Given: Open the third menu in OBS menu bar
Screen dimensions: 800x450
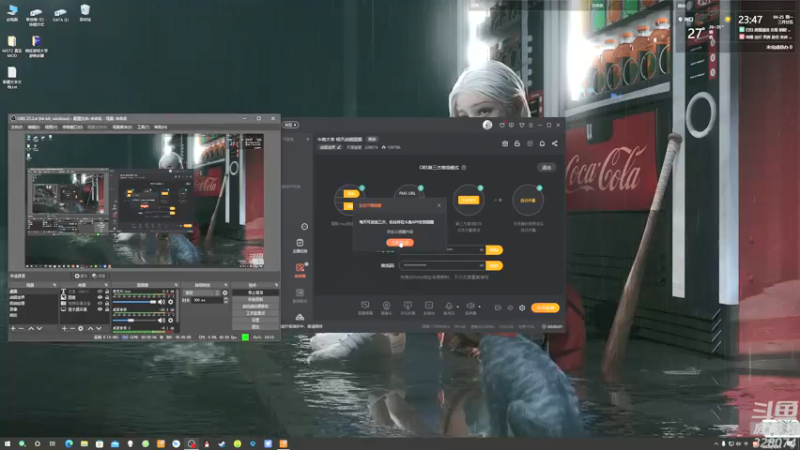Looking at the screenshot, I should pos(51,127).
